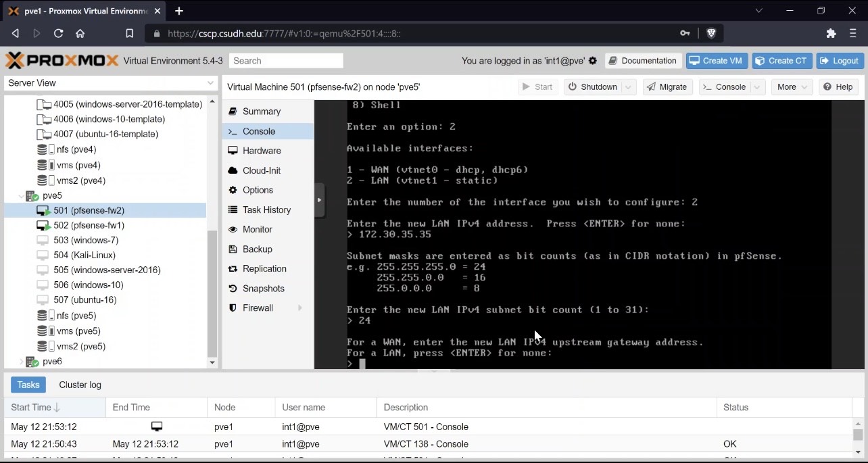Click the Status column header
Image resolution: width=868 pixels, height=463 pixels.
point(783,408)
